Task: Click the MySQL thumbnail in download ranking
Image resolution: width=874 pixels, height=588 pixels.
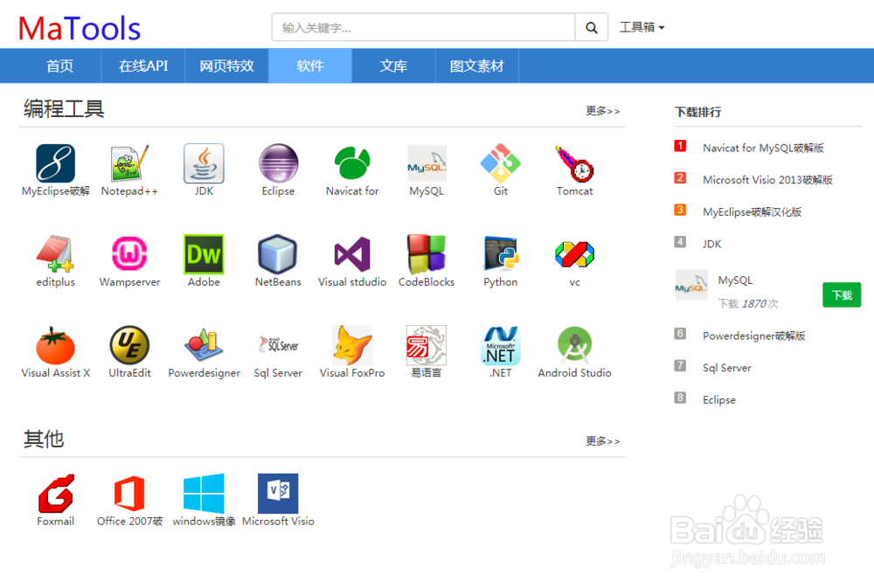Action: [x=691, y=285]
